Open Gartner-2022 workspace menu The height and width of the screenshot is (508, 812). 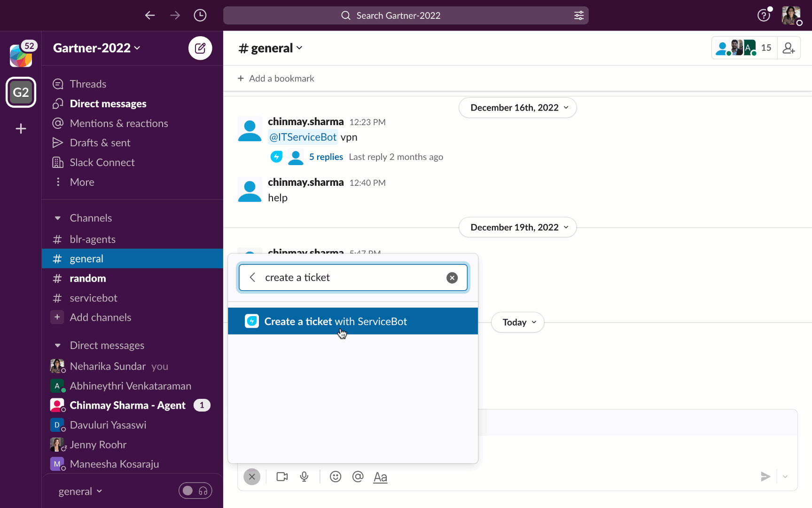point(97,48)
